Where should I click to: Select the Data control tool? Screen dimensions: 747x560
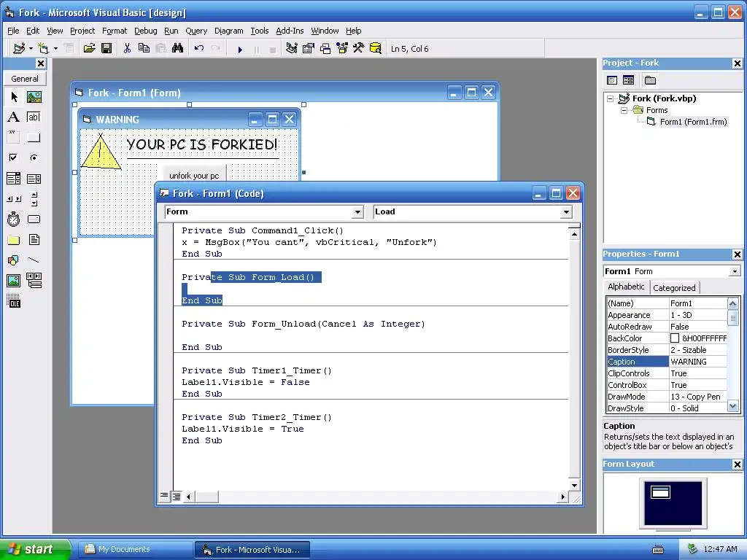[x=34, y=281]
